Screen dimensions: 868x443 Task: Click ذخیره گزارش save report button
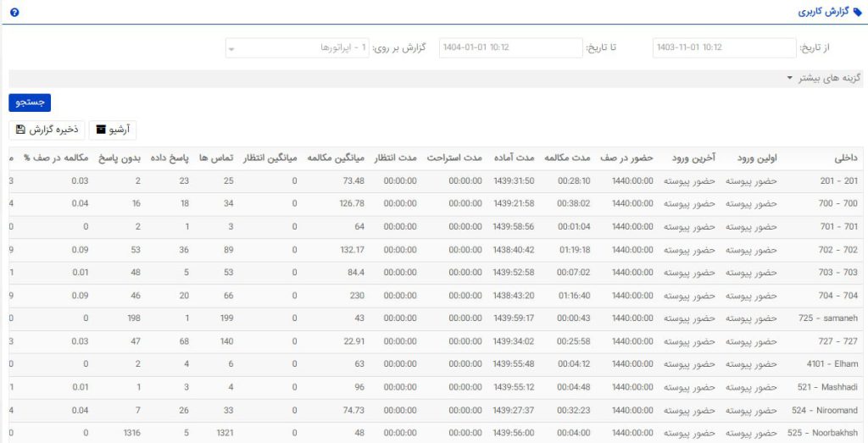click(47, 130)
